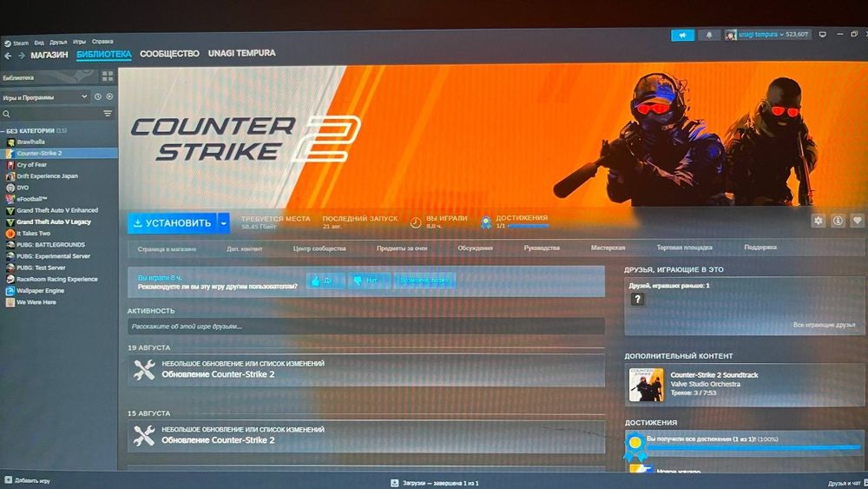868x489 pixels.
Task: Click the thumbs-down No recommendation button
Action: 369,281
